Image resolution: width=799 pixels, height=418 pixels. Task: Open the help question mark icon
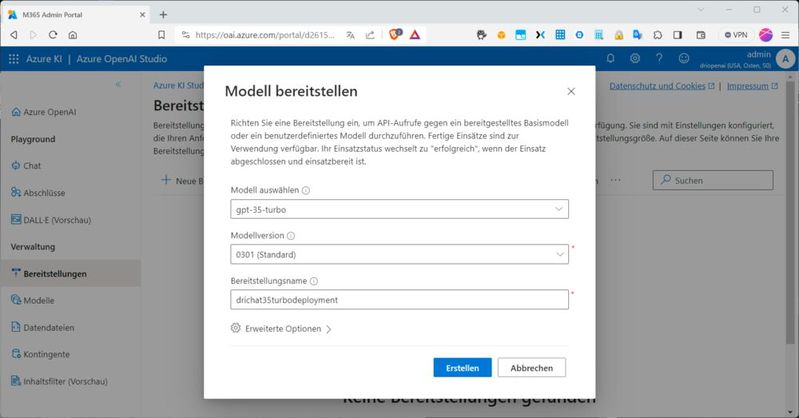point(659,58)
